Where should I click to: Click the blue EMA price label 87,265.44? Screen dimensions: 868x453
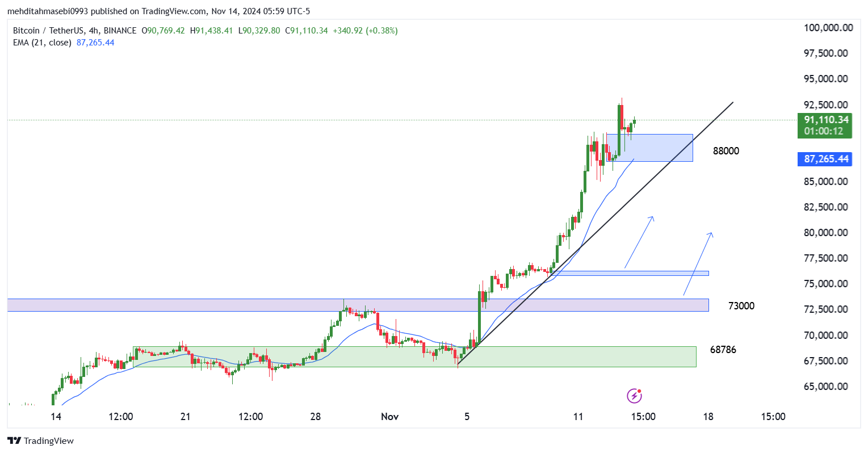click(x=826, y=159)
